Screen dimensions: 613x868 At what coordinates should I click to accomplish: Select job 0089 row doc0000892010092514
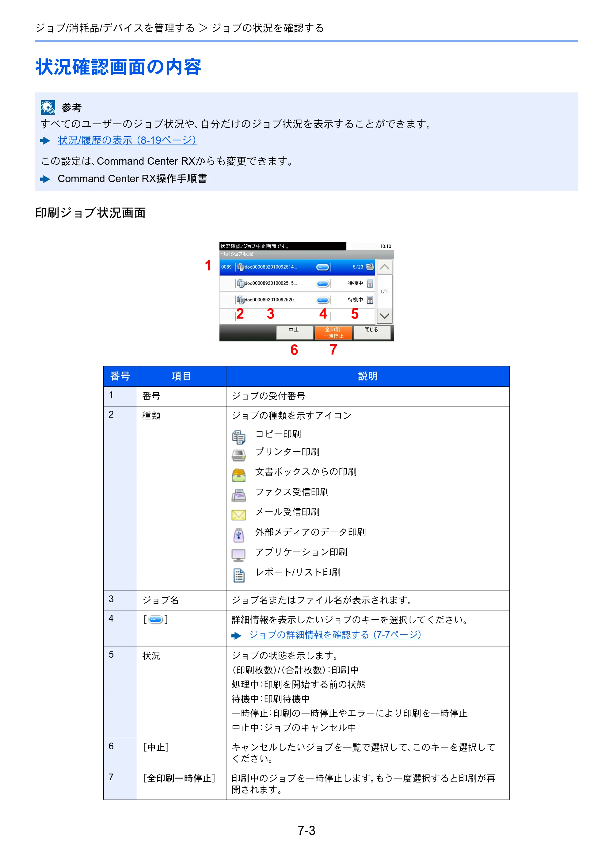pos(297,267)
